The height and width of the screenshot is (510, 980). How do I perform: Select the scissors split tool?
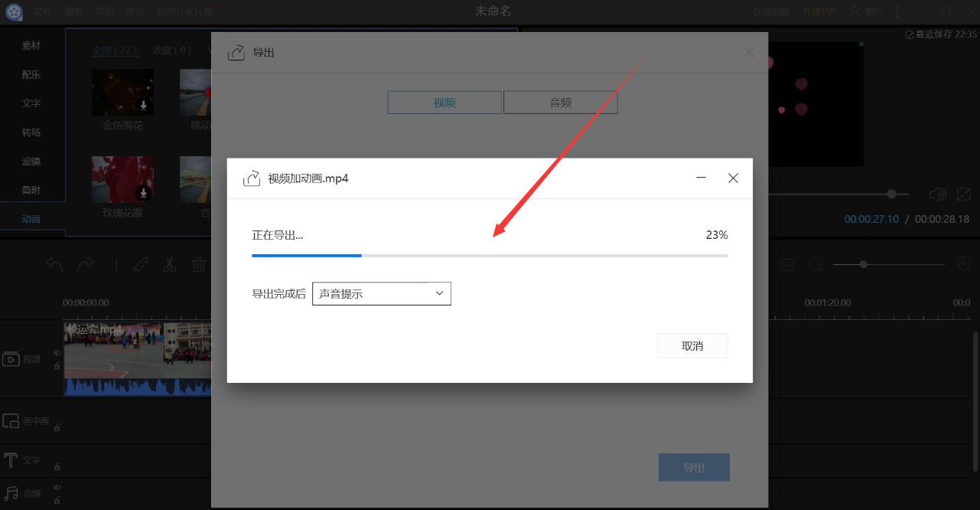click(169, 265)
